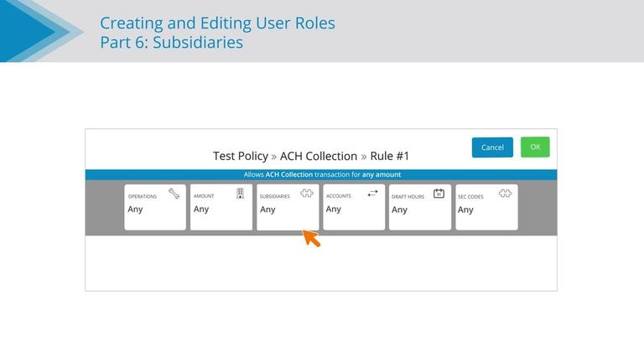Select the Amount rule card
Screen dimensions: 644x362
point(221,207)
